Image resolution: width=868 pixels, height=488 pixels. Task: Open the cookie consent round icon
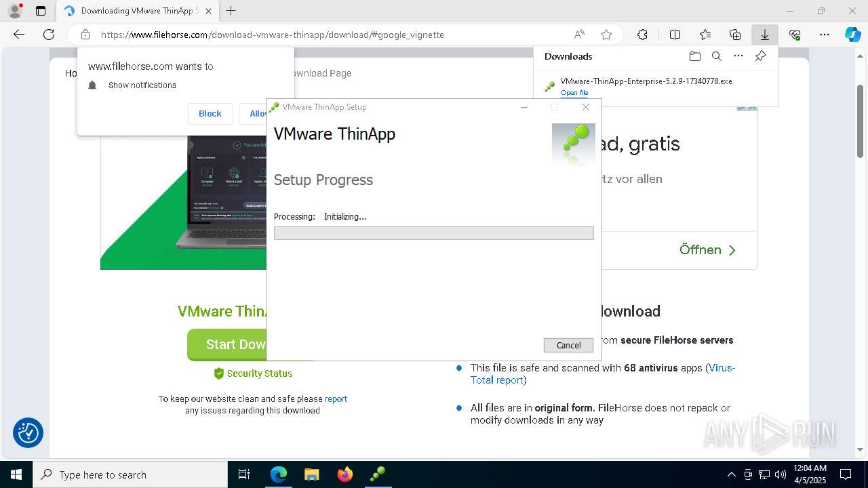[28, 433]
